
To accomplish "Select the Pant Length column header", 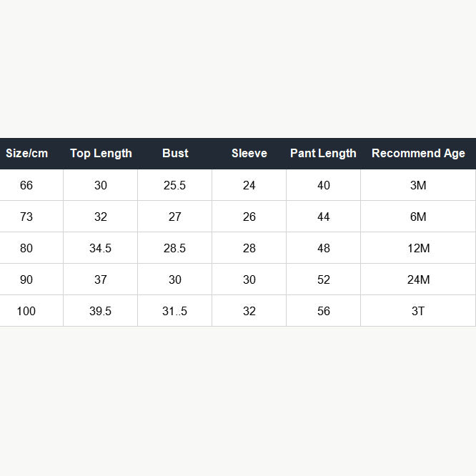I will [323, 153].
